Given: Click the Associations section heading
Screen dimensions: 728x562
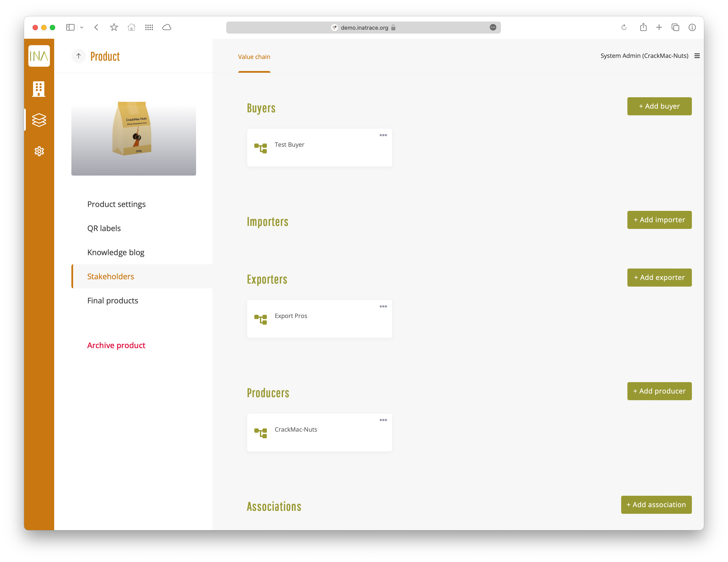Looking at the screenshot, I should pos(274,507).
